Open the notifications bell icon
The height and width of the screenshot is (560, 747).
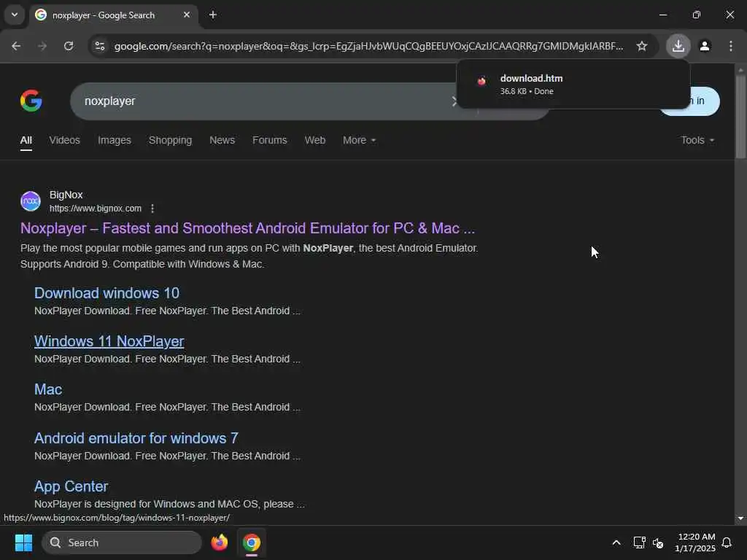coord(727,542)
